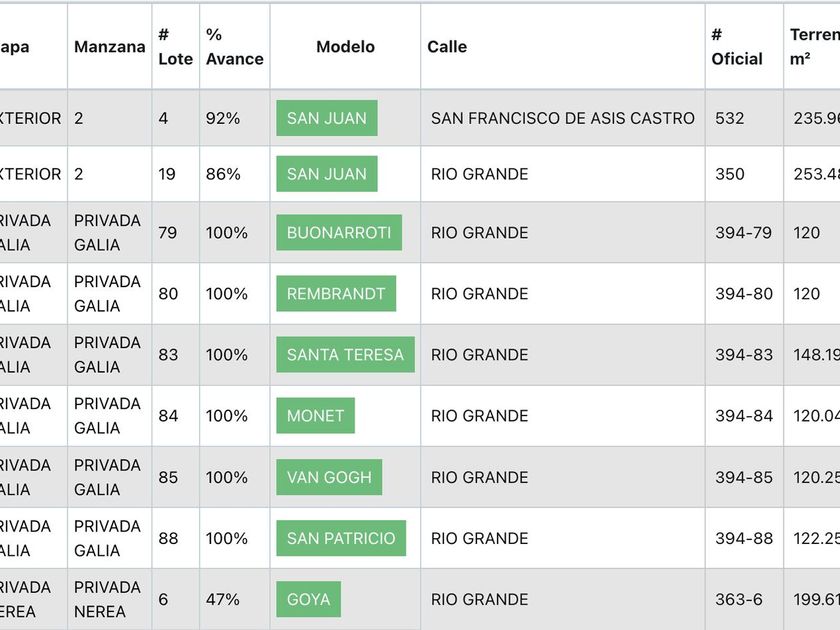Select the 47% progress cell
The height and width of the screenshot is (630, 840).
pyautogui.click(x=223, y=599)
